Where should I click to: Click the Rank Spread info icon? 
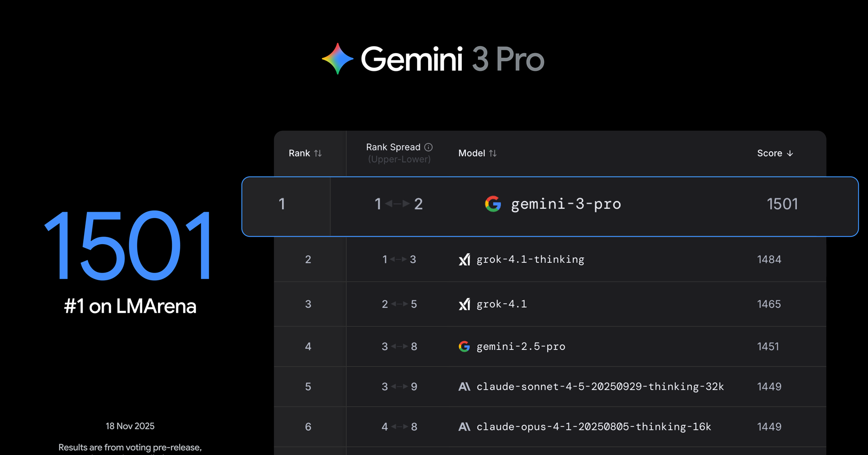pos(428,147)
